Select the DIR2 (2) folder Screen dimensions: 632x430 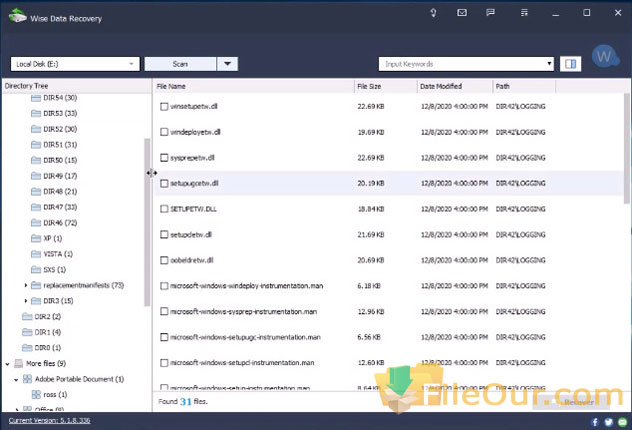48,317
